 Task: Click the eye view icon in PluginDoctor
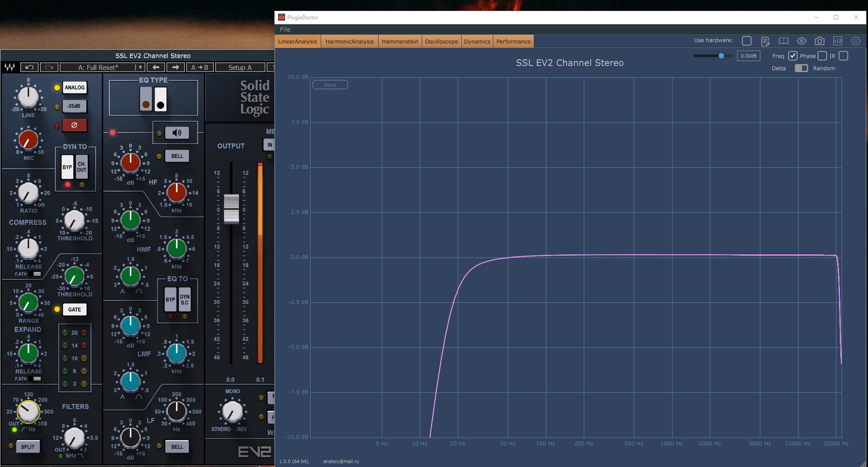802,41
